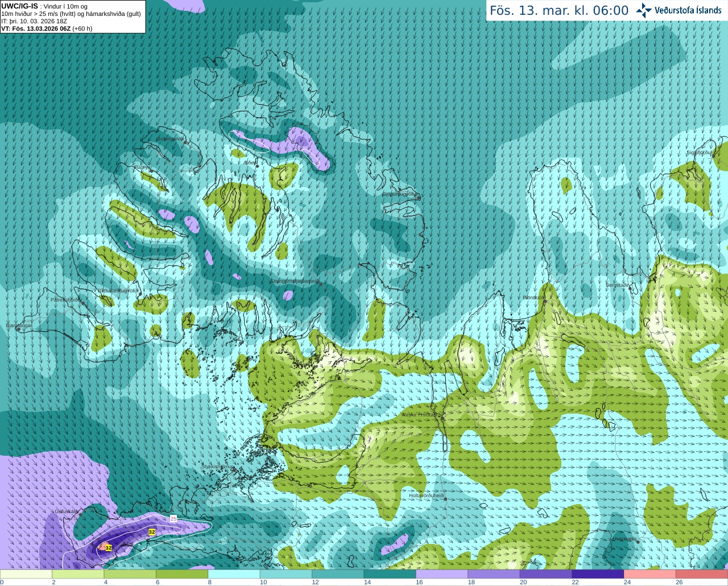
Task: Click the Stykkishólmur station label
Action: click(217, 467)
